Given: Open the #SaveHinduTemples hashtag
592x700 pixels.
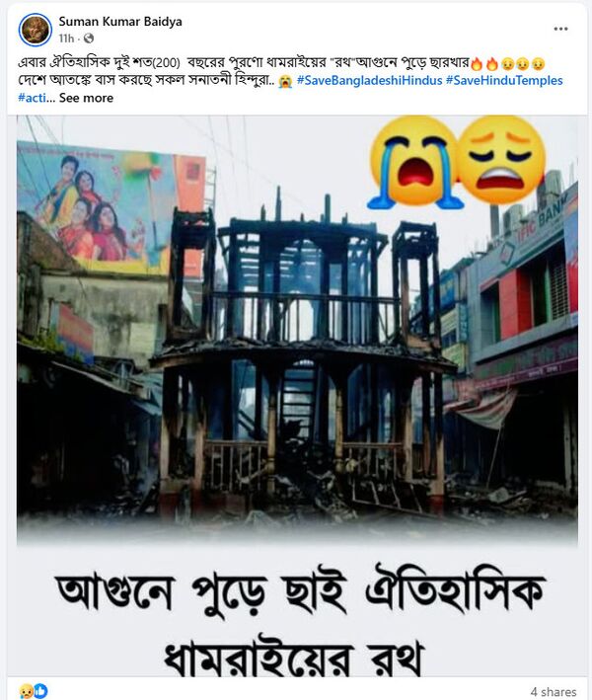Looking at the screenshot, I should 504,80.
